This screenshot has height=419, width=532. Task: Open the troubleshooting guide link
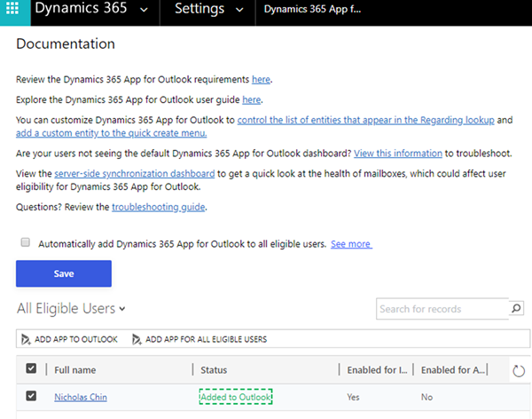click(159, 207)
